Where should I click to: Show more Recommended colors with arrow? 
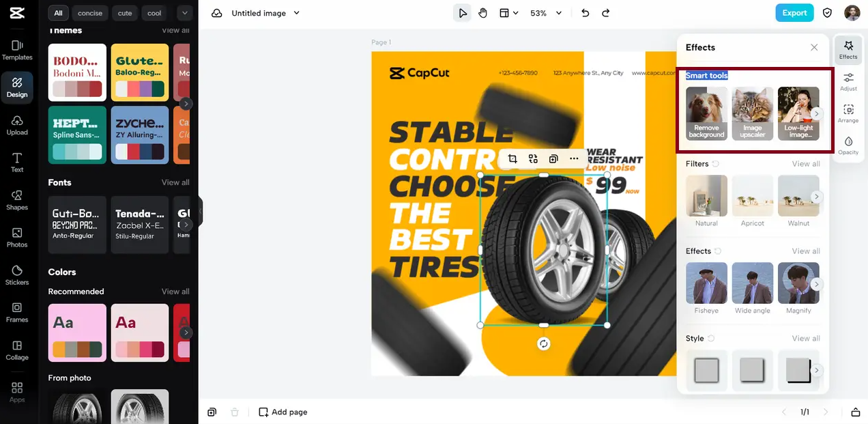tap(186, 333)
